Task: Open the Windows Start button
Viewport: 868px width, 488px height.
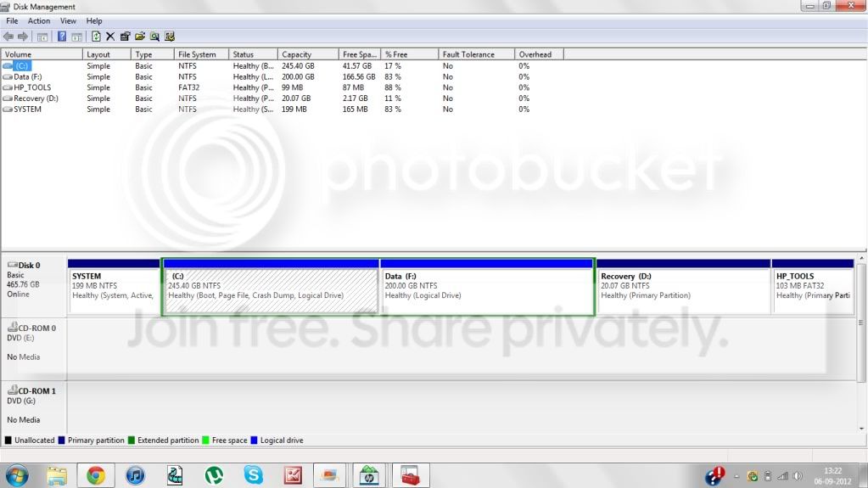Action: point(17,476)
